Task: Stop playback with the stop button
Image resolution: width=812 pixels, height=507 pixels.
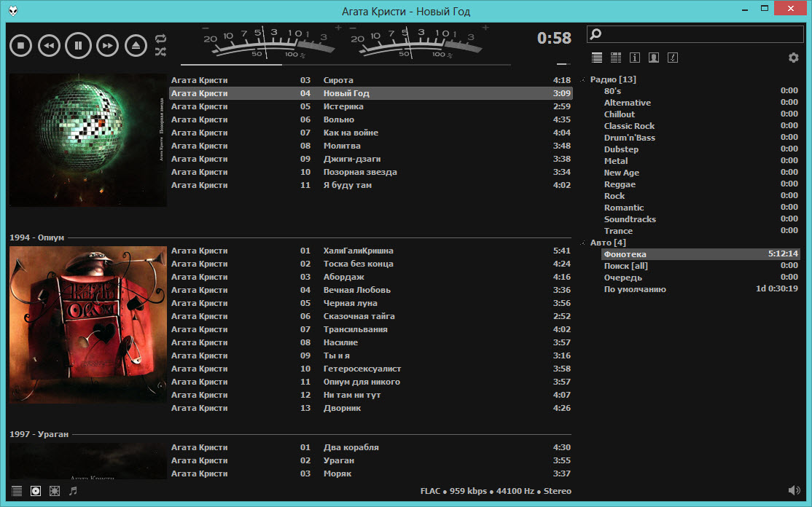Action: point(21,46)
